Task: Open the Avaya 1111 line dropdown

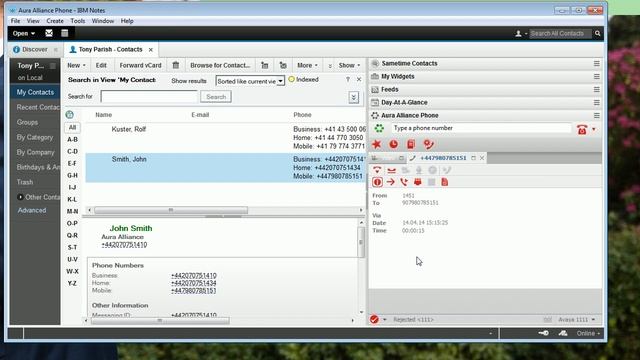Action: [x=576, y=320]
